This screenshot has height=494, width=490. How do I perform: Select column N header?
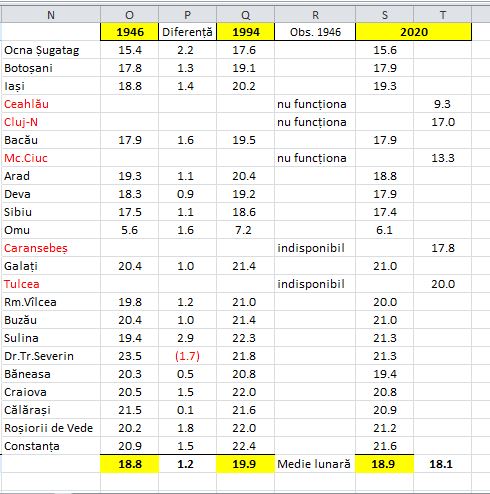[x=51, y=15]
